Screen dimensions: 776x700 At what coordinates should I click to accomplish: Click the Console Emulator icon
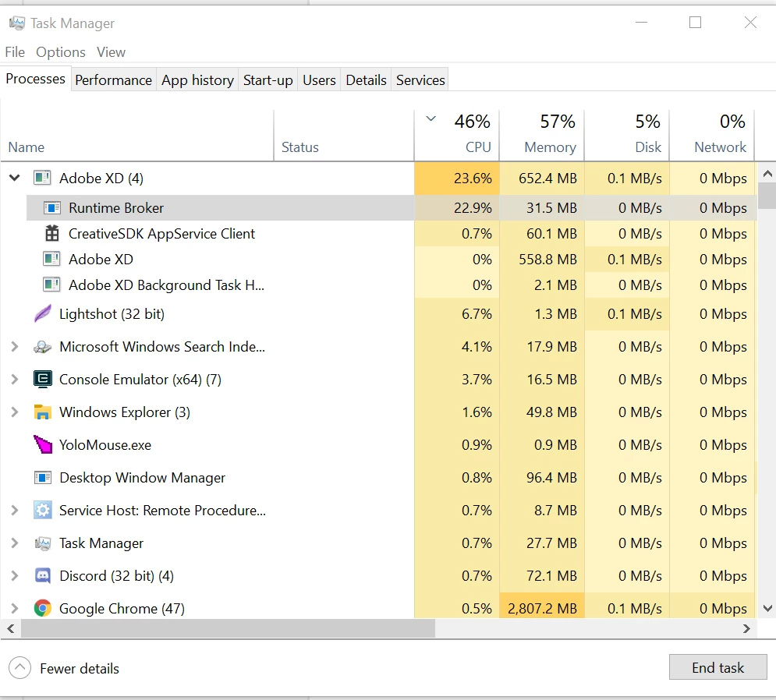43,380
